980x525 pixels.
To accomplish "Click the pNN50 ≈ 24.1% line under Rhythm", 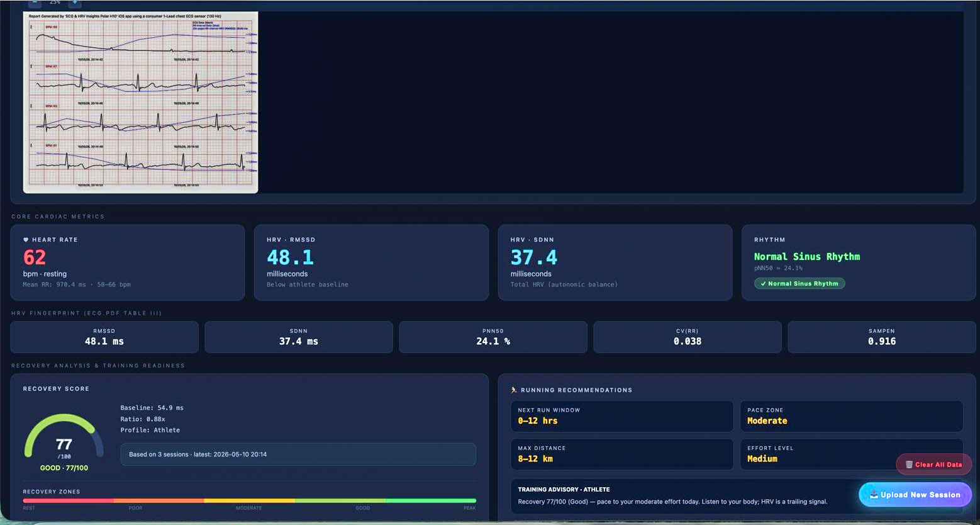I will coord(778,268).
